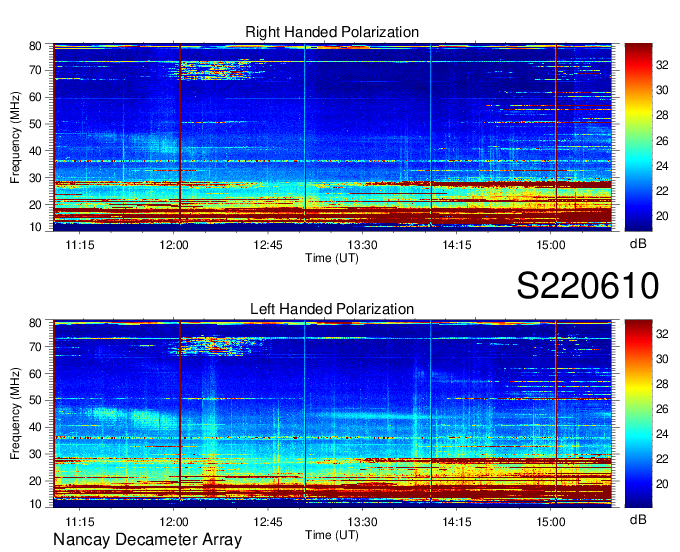Click the "11:15" time tick of Right Handed plot
Screen dimensions: 680x552
coord(80,245)
